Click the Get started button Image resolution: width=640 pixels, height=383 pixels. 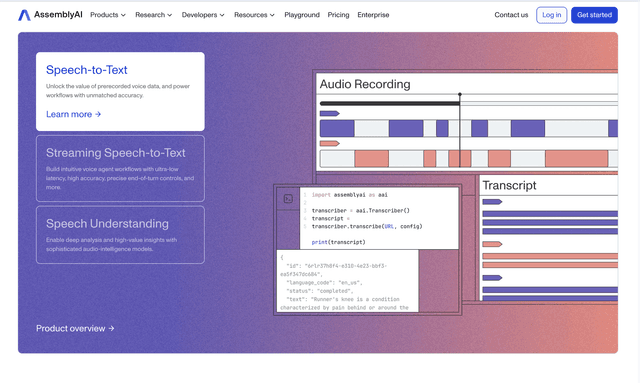pos(594,15)
